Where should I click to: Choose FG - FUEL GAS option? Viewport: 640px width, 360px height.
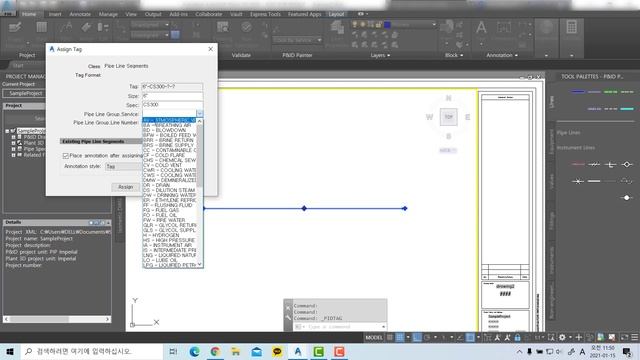click(169, 210)
